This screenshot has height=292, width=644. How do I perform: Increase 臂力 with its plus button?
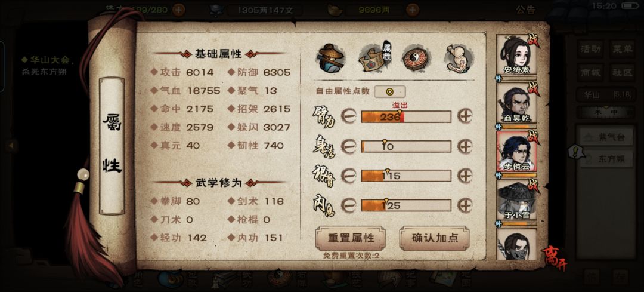coord(465,116)
